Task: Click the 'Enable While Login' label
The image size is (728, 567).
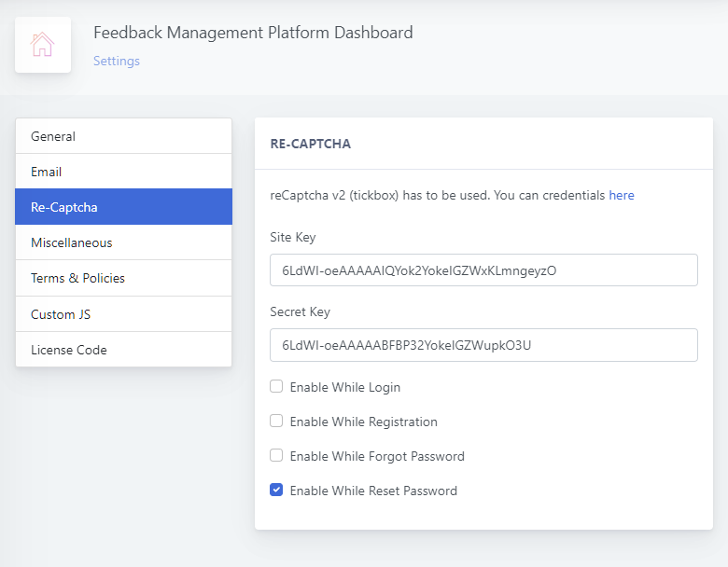Action: coord(345,387)
